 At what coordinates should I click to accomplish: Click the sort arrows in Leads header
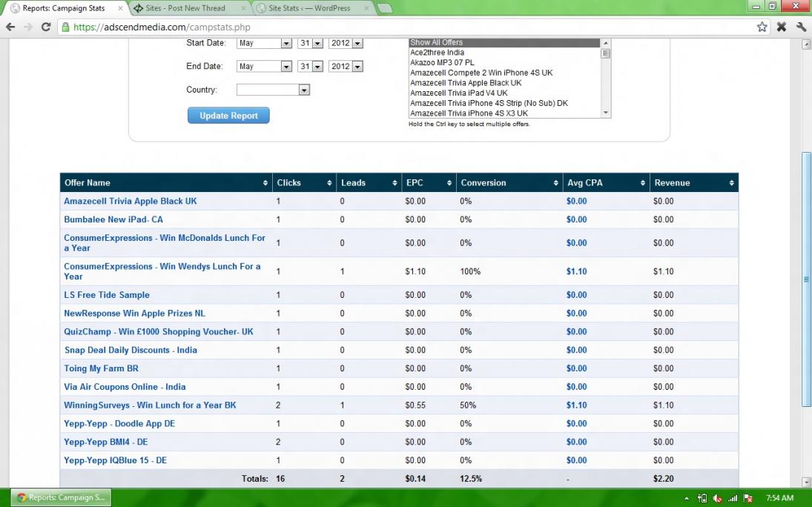(x=395, y=183)
